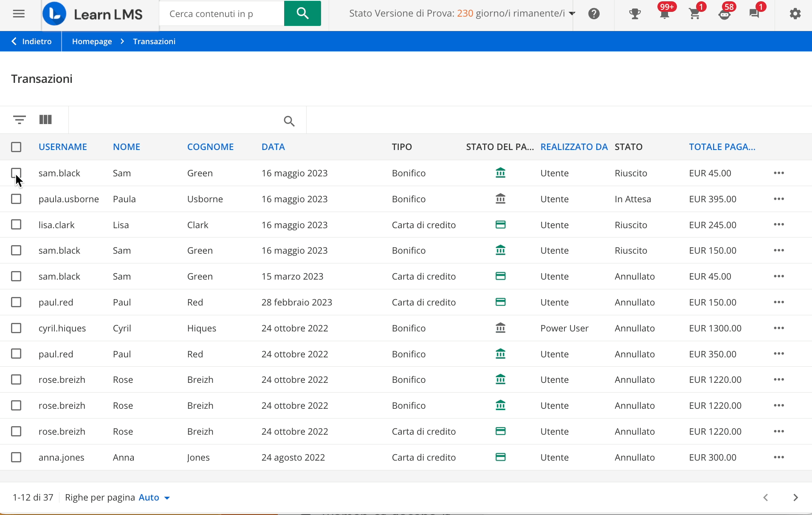The image size is (812, 515).
Task: Click the 28 febbraio 2023 date cell
Action: click(297, 302)
